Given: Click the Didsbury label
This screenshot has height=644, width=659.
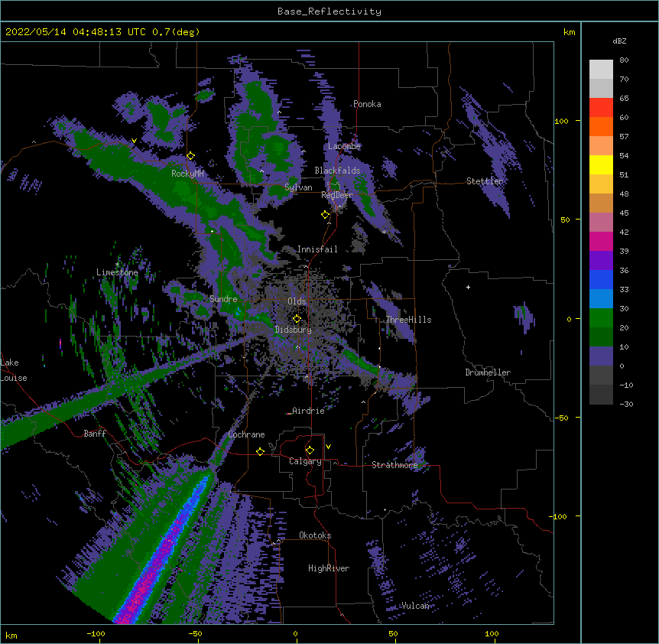Looking at the screenshot, I should click(294, 330).
